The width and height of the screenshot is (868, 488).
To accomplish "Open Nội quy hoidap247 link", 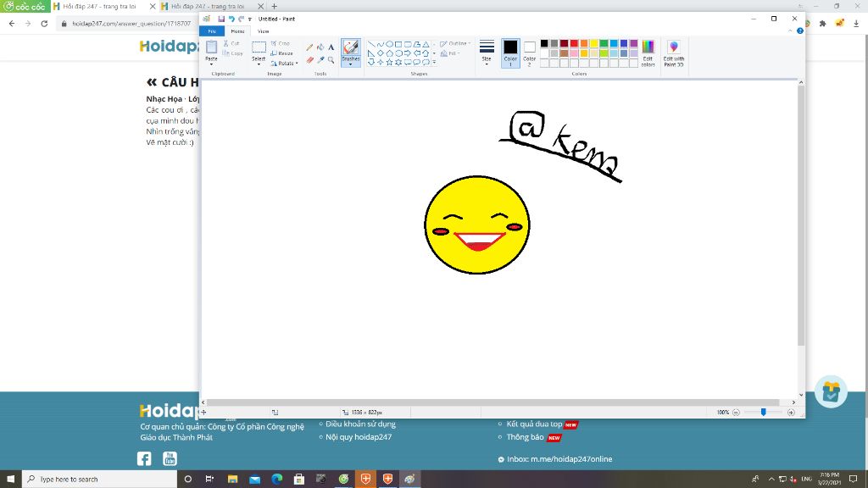I will (x=359, y=436).
